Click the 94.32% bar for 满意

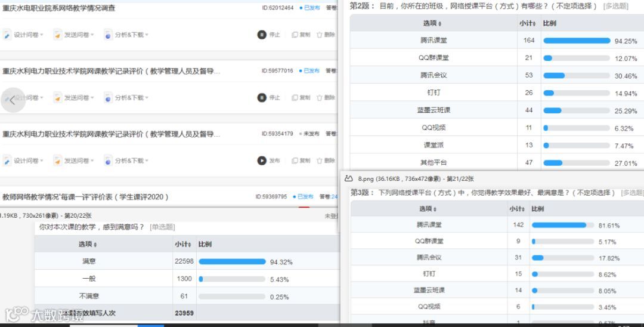point(232,262)
